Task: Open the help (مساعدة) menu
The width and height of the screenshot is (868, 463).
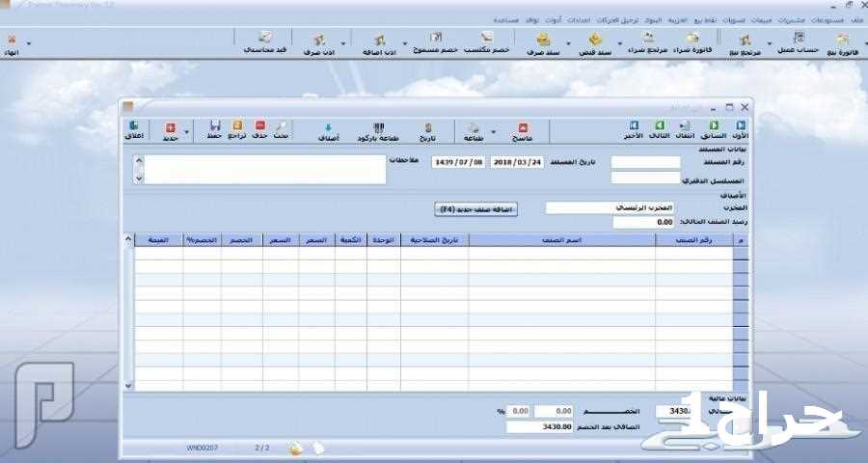Action: coord(506,19)
